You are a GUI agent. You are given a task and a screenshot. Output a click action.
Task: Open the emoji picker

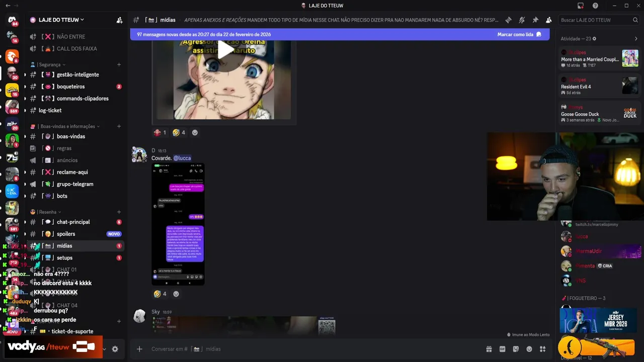tap(529, 349)
